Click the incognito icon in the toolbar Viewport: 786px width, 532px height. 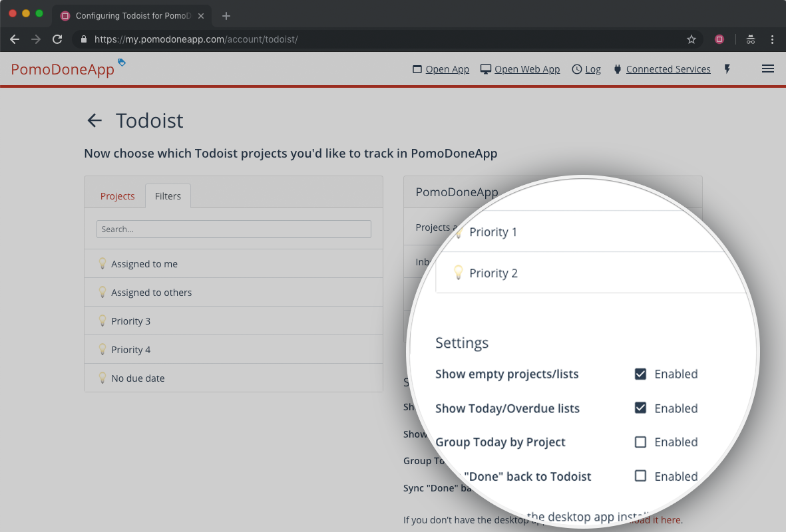(x=751, y=39)
